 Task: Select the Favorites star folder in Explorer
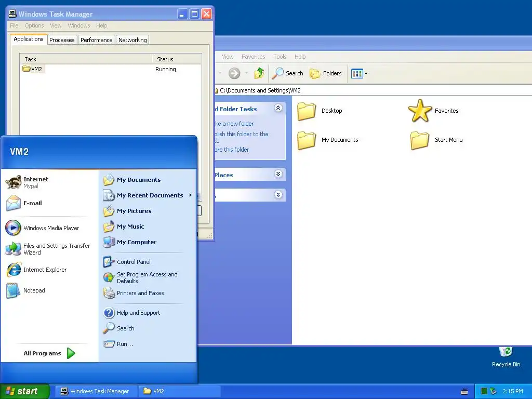434,111
